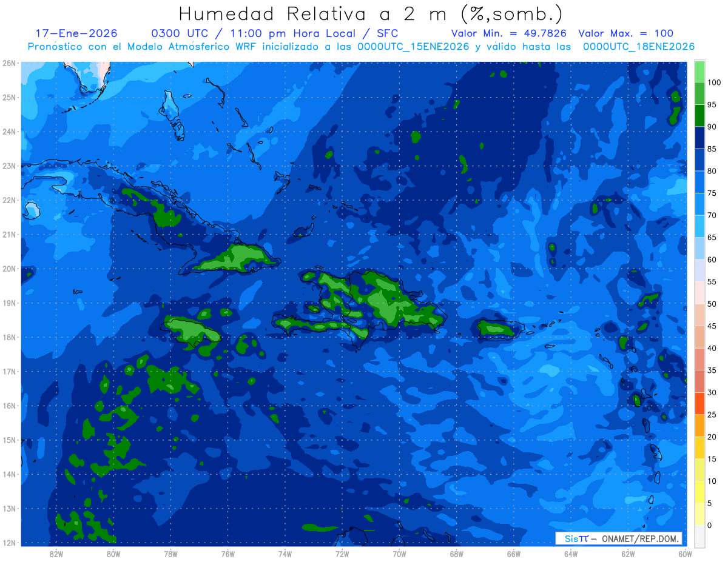The height and width of the screenshot is (562, 728).
Task: Pick the yellow swatch between 15 and 20
Action: tap(699, 447)
